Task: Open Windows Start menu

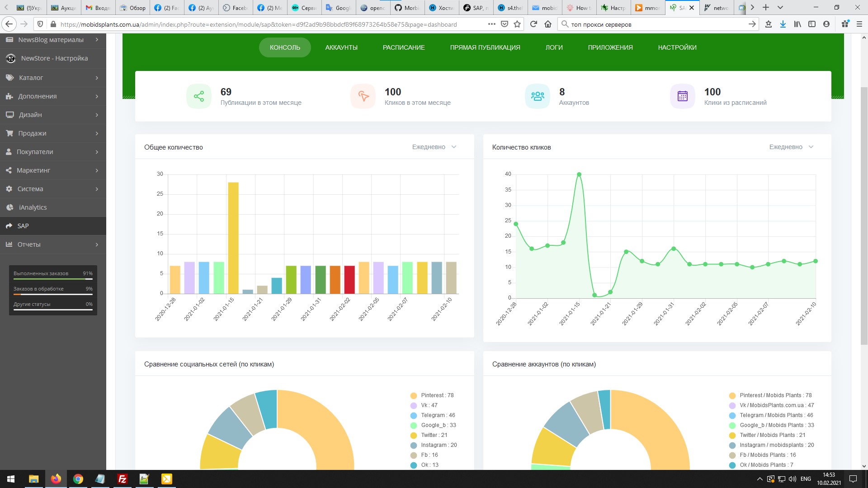Action: point(11,479)
